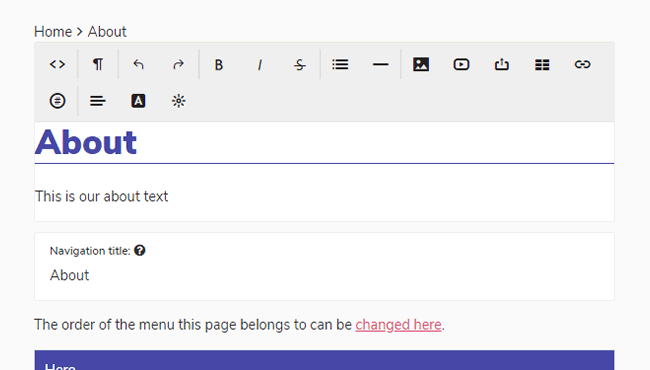Go to Home in the breadcrumb
The width and height of the screenshot is (650, 370).
53,31
